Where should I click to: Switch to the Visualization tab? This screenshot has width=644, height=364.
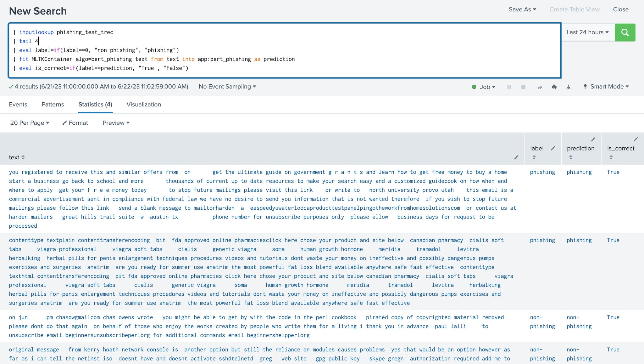(143, 105)
